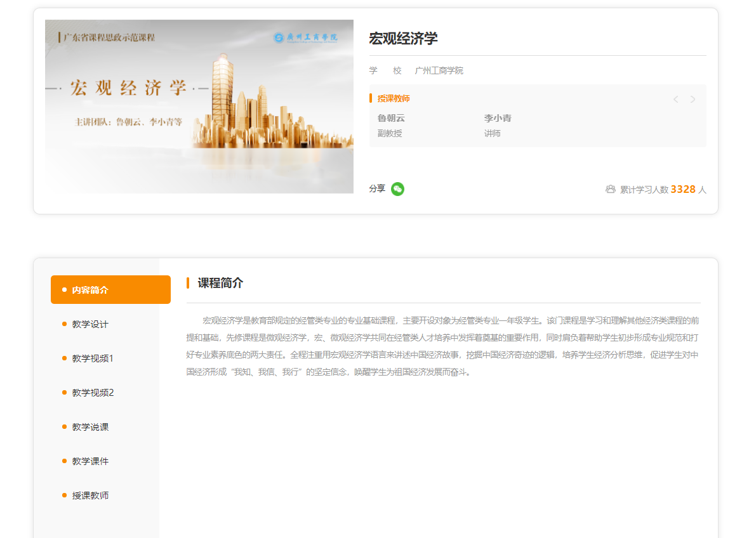Open the 内容简介 tab
This screenshot has height=538, width=756.
[110, 290]
